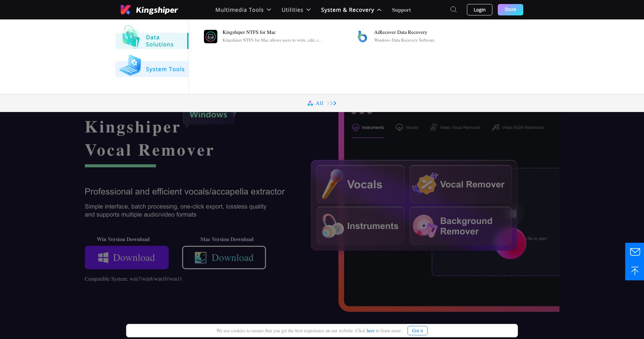The height and width of the screenshot is (339, 644).
Task: Click 'Windows Data Recovery Software' description text
Action: [x=404, y=40]
